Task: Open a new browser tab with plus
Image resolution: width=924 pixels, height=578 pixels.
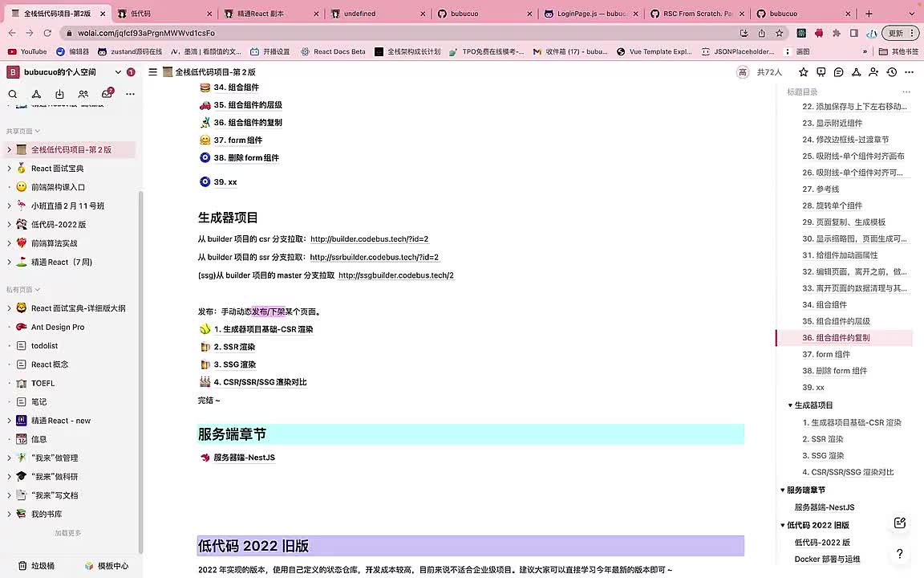Action: (869, 14)
